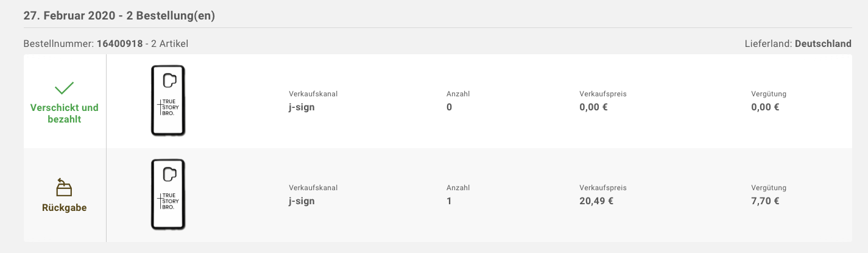Click 'Deutschland' delivery country text

point(823,44)
